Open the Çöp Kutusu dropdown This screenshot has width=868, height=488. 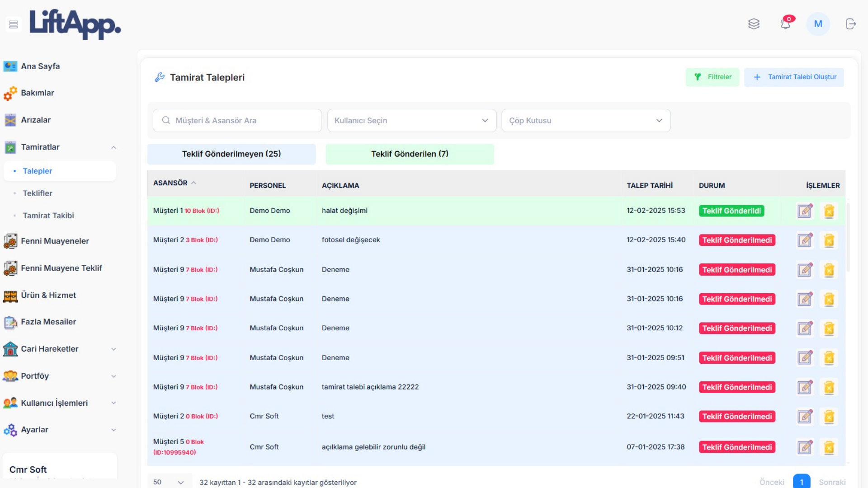[x=585, y=121]
